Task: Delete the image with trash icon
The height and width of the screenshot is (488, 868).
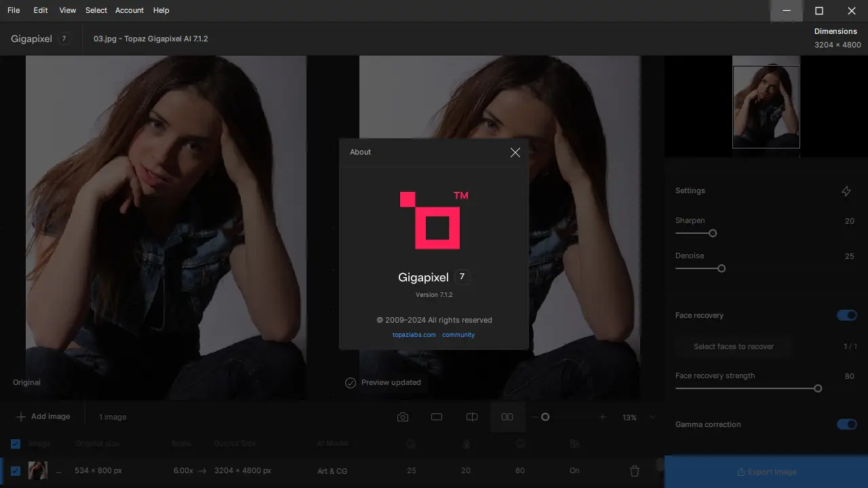Action: click(635, 471)
